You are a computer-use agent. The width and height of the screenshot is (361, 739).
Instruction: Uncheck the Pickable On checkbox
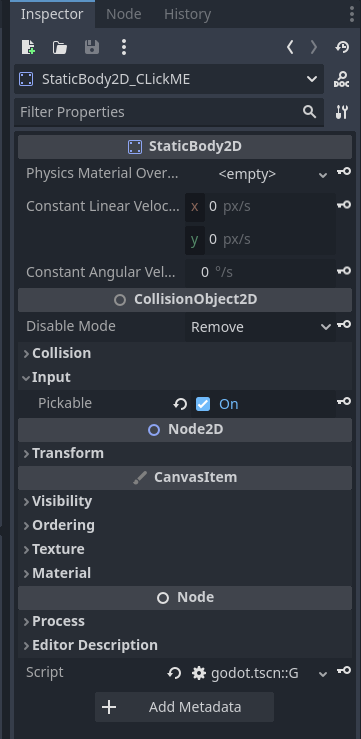click(x=203, y=404)
